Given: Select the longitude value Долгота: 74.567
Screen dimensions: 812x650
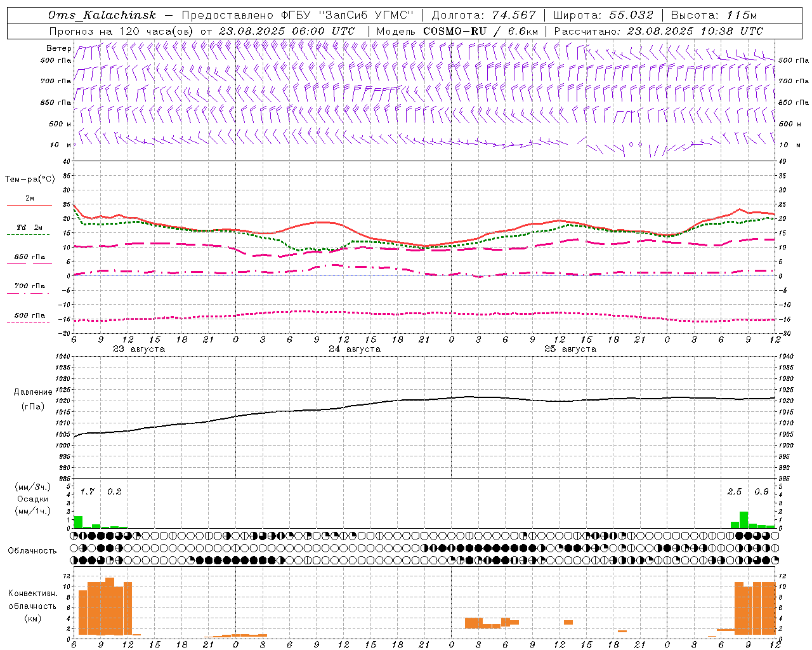Looking at the screenshot, I should (x=483, y=15).
